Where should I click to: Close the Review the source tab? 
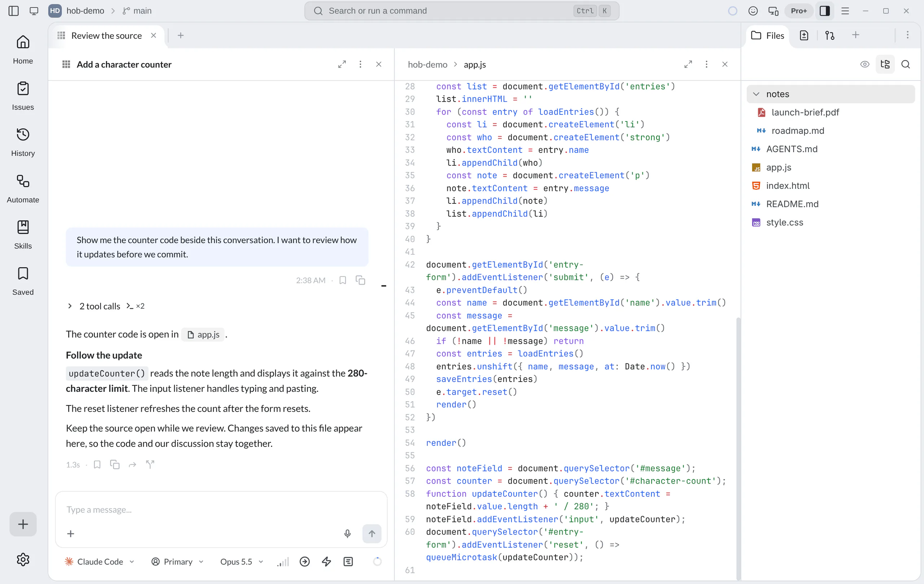tap(153, 35)
